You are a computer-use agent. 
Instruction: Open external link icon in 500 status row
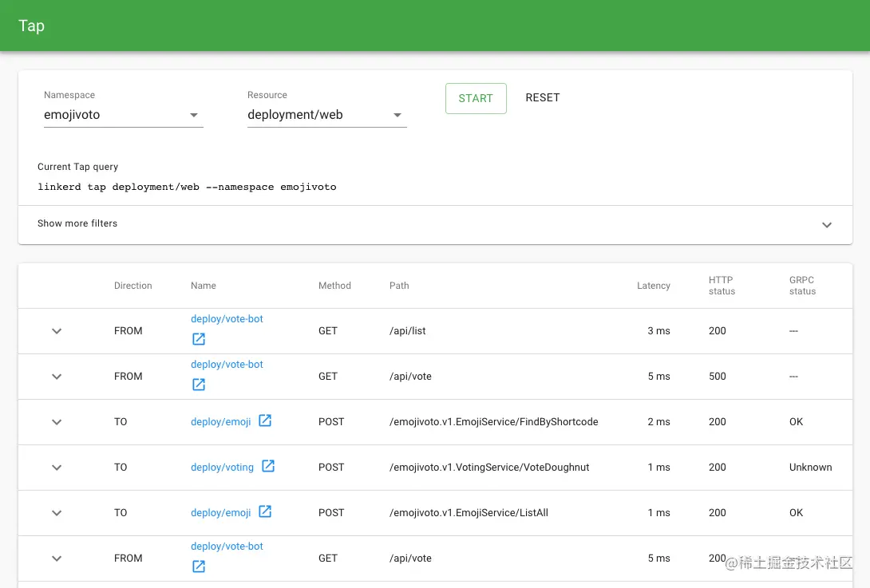199,385
